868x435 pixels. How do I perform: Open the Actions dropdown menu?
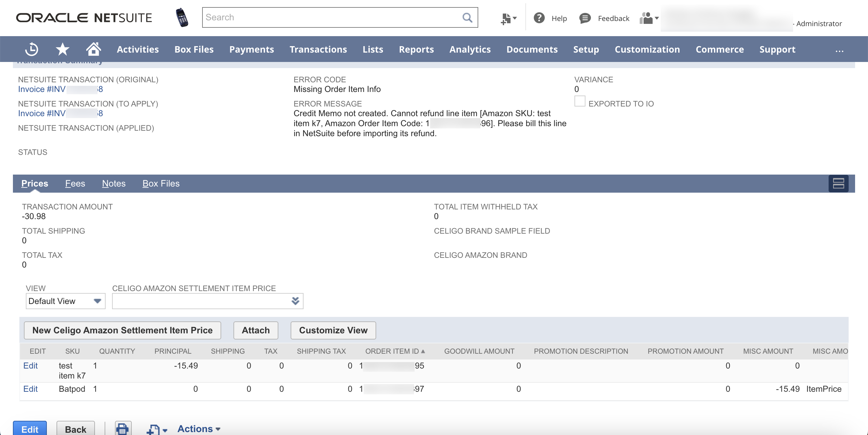point(199,429)
